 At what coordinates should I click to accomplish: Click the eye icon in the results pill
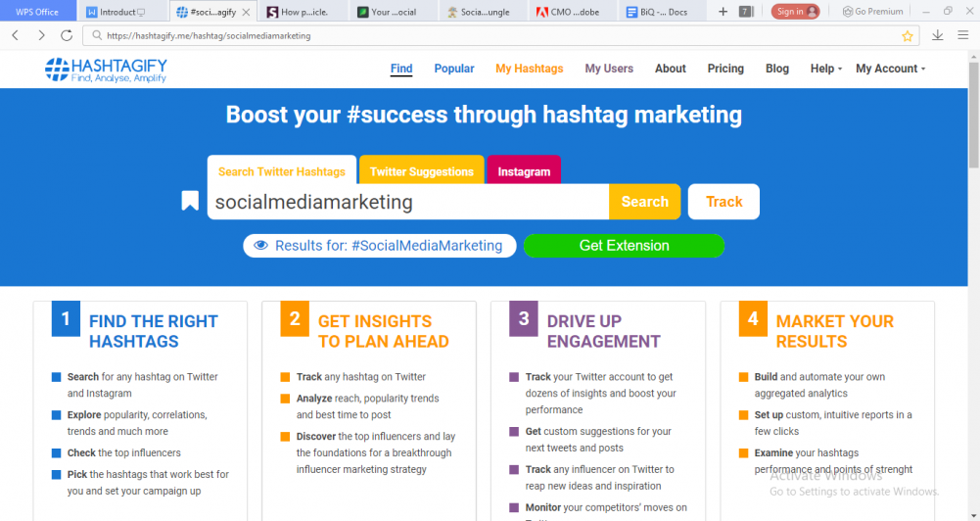coord(260,245)
